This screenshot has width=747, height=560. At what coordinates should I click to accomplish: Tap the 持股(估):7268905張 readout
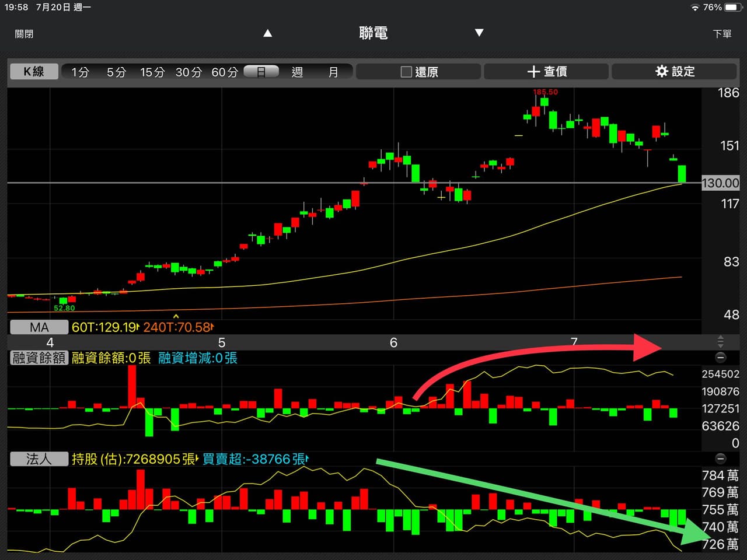point(134,459)
